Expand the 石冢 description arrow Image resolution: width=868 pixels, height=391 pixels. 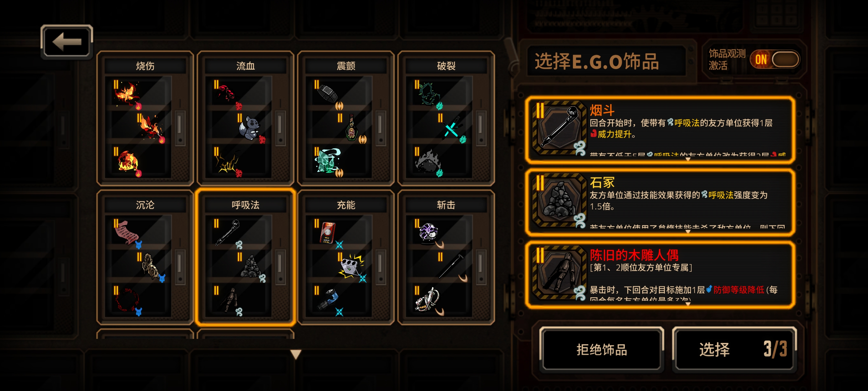click(x=688, y=231)
